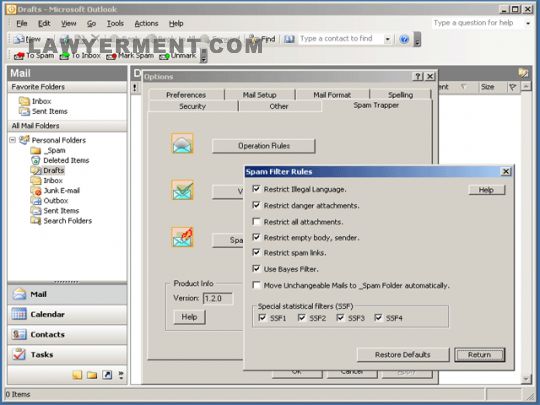Click the Size column header
The height and width of the screenshot is (405, 540).
pyautogui.click(x=492, y=87)
